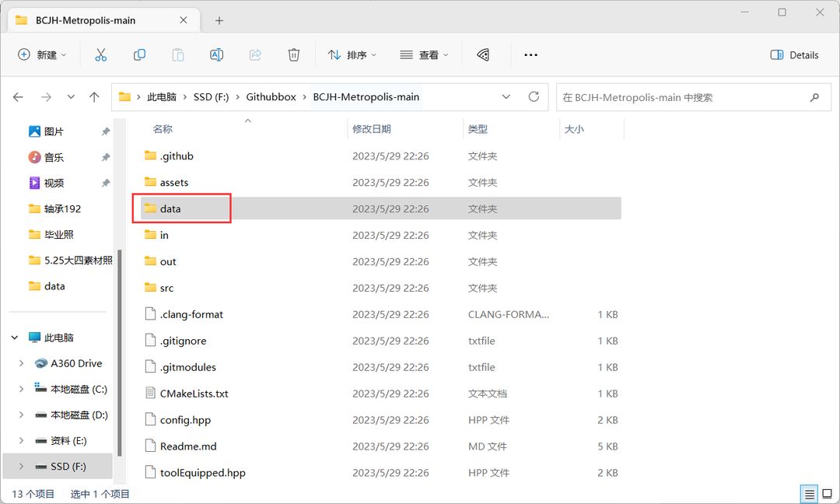Open the Sort (排序) dropdown

352,54
